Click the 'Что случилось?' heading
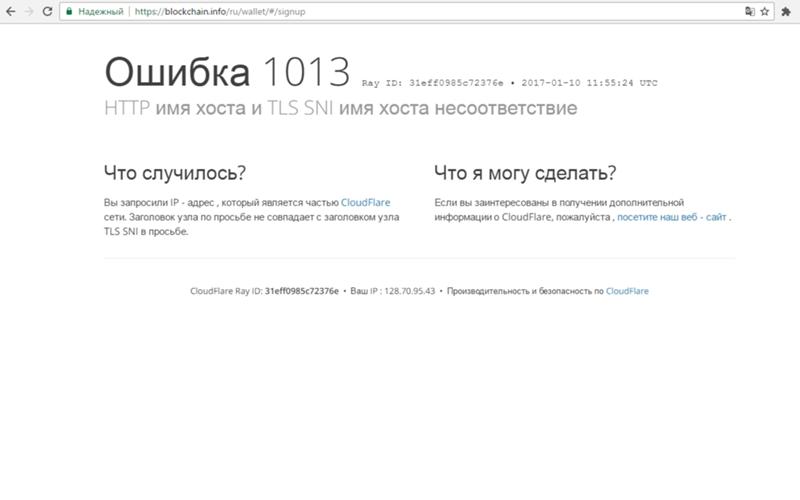The image size is (800, 500). [174, 173]
